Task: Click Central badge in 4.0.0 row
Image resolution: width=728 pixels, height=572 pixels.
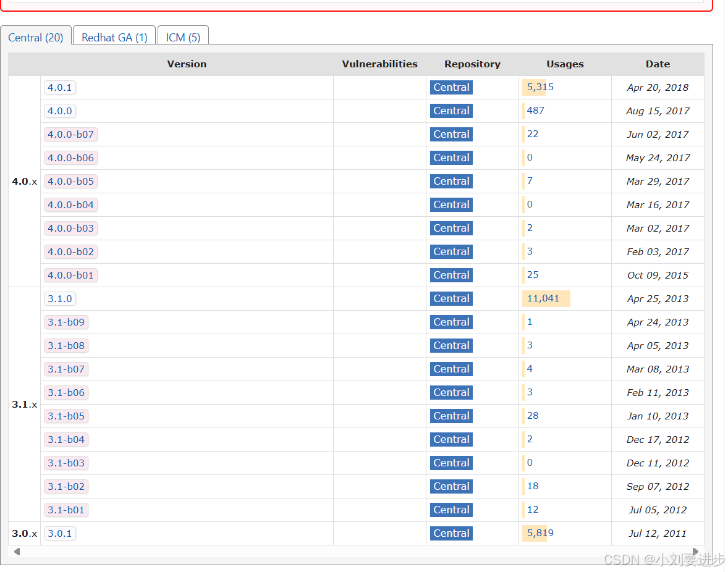Action: (451, 111)
